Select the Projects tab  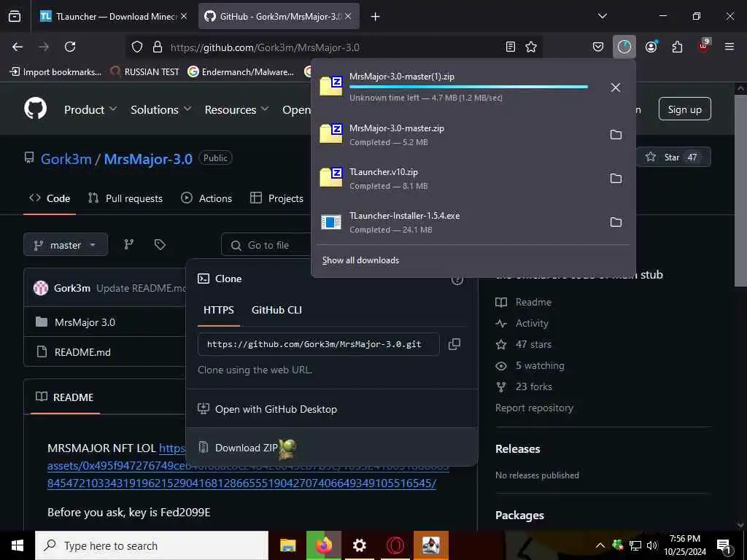tap(276, 198)
